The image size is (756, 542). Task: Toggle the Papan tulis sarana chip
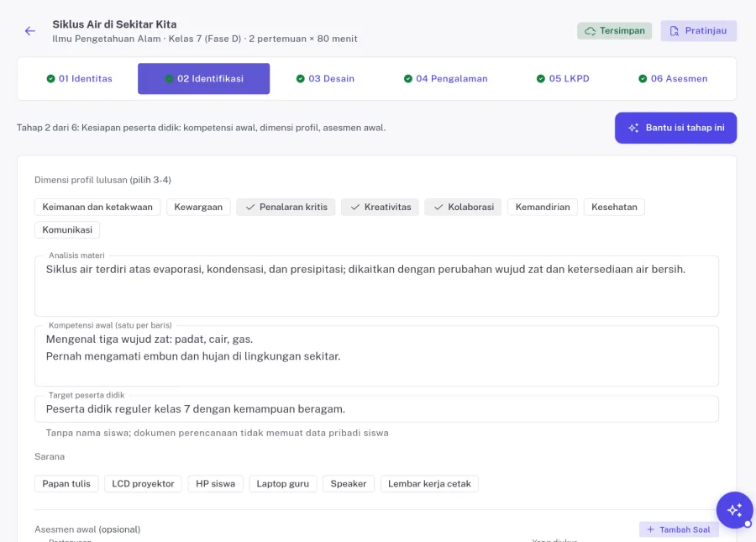(x=66, y=484)
